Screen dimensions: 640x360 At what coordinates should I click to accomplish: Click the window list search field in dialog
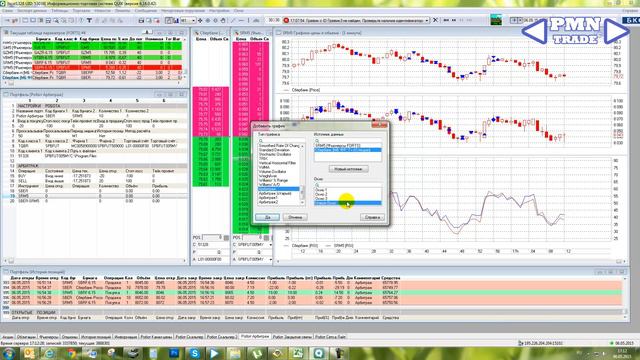click(x=348, y=185)
